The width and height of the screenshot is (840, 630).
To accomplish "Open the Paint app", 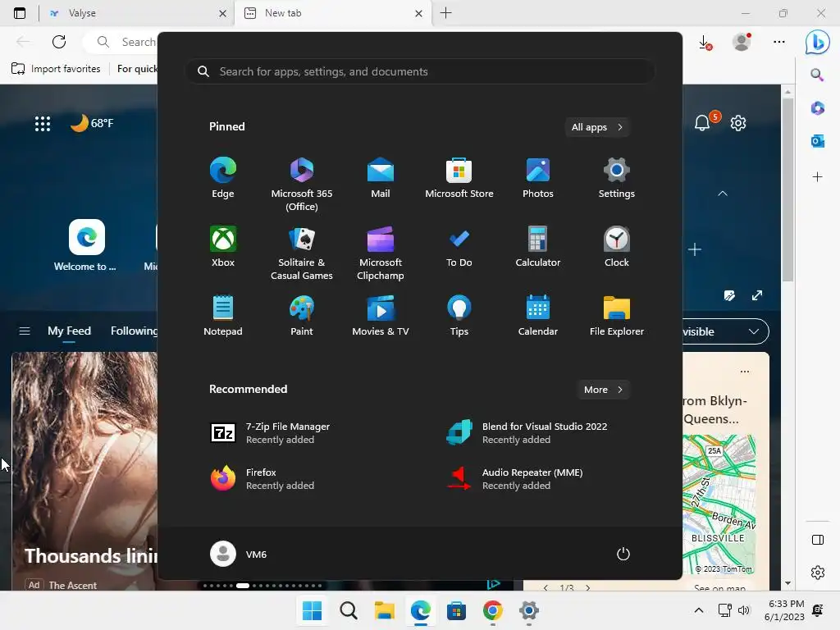I will point(302,315).
